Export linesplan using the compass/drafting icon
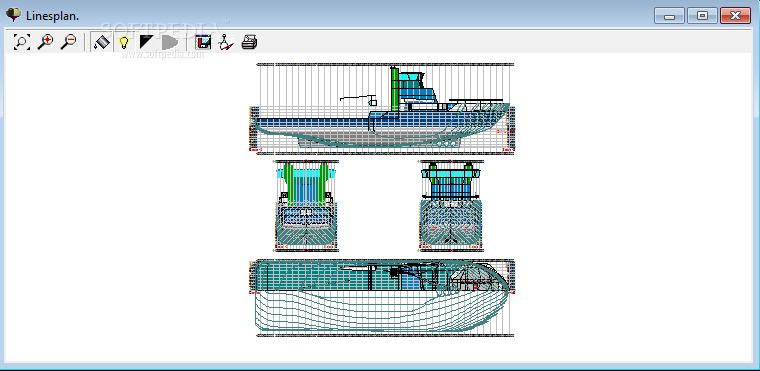Screen dimensions: 760x371 pos(226,42)
